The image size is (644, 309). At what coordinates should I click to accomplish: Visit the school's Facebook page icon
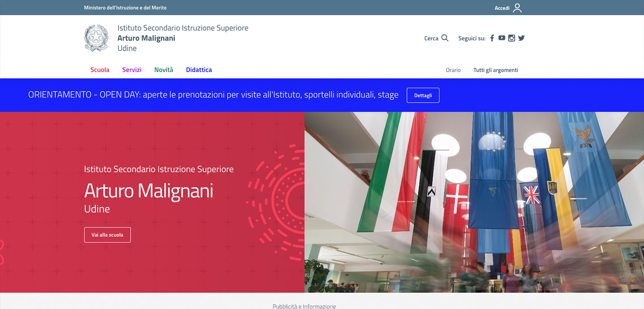492,38
